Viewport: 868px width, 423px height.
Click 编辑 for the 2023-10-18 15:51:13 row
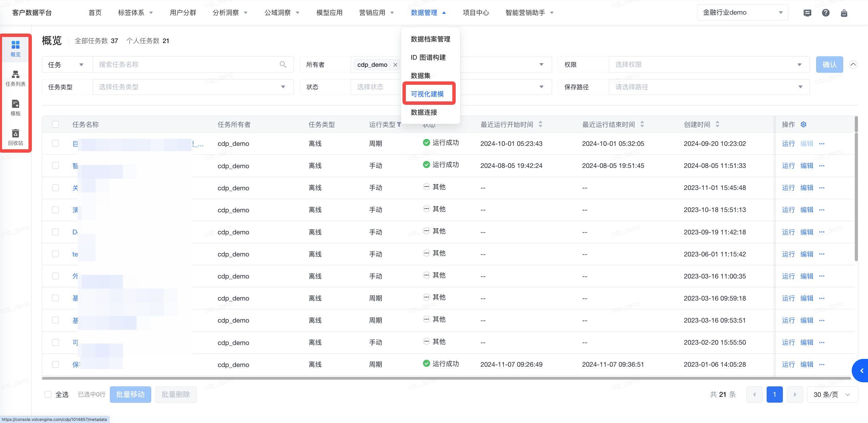pyautogui.click(x=807, y=210)
